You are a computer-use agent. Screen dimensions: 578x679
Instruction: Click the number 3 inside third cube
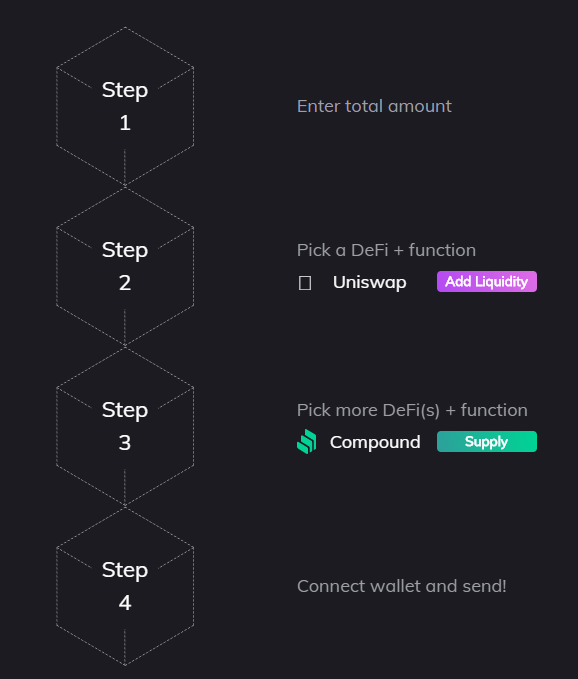(125, 443)
